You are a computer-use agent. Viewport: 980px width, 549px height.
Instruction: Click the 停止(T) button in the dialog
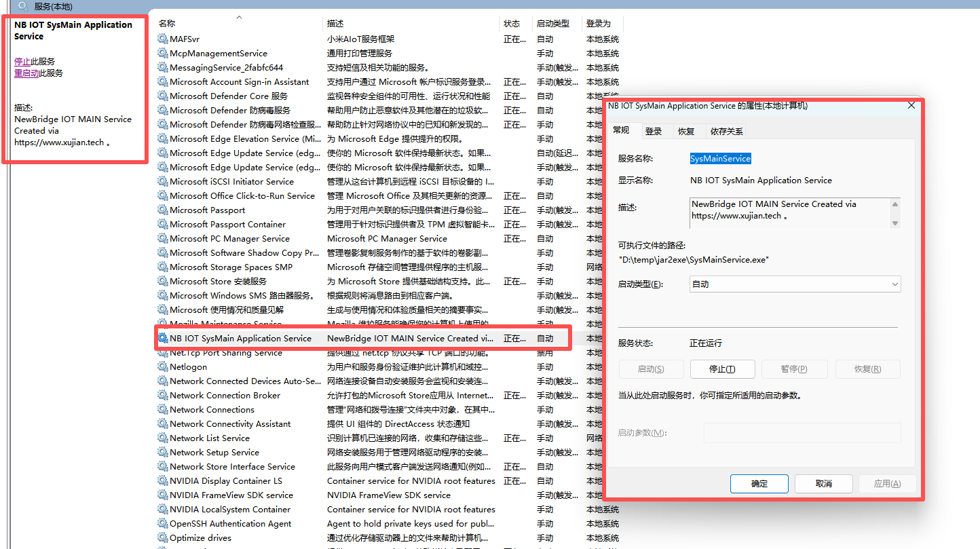pos(722,369)
